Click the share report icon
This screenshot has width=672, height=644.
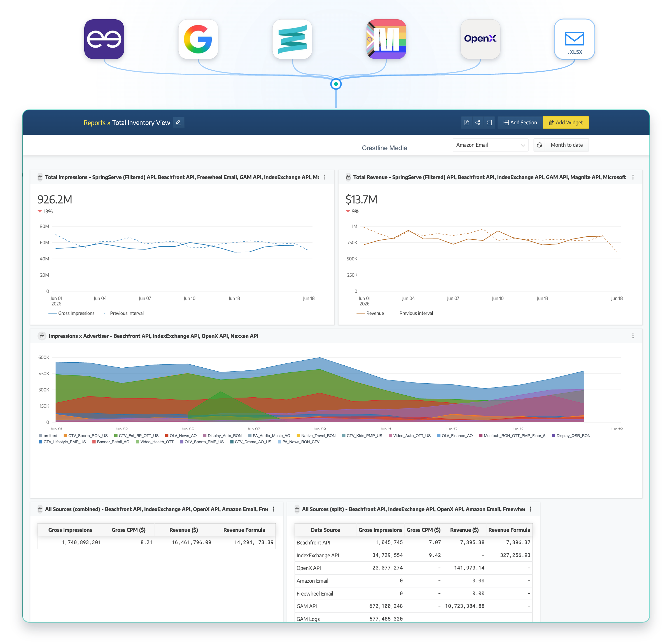coord(478,122)
